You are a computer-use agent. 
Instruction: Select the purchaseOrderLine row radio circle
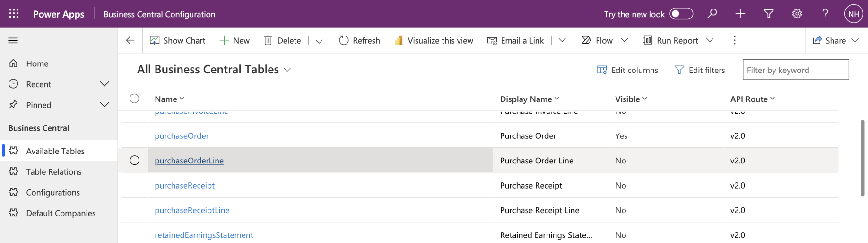[135, 161]
